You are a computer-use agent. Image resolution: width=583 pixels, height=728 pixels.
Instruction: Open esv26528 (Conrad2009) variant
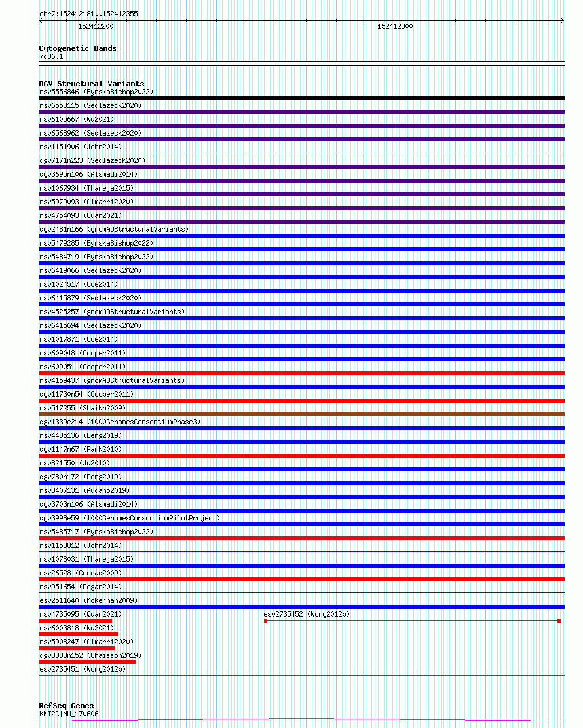pos(81,573)
